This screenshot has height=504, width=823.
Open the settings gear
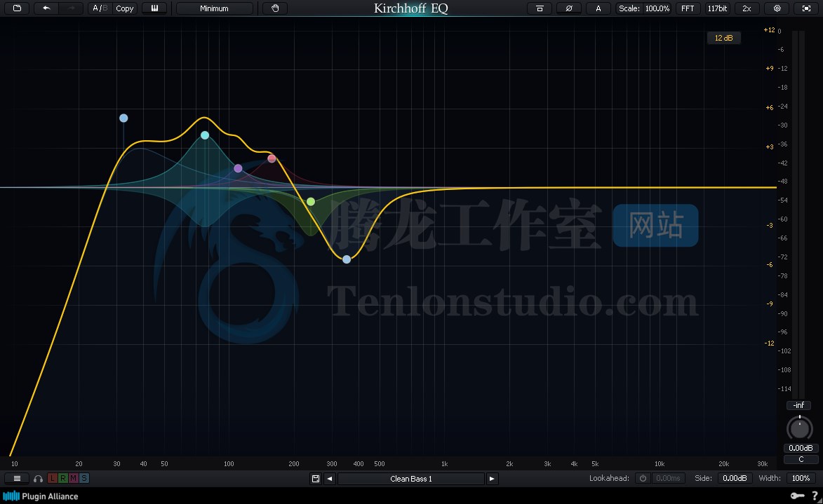point(777,8)
